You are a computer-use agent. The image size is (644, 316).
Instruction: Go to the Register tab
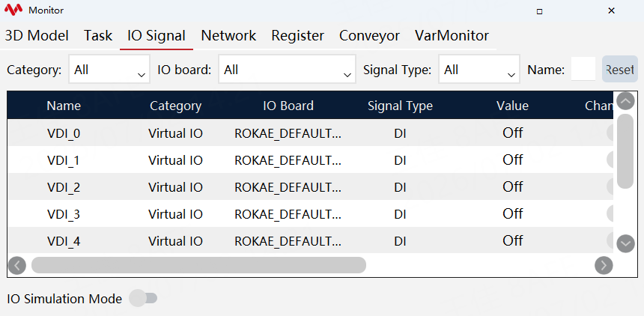pyautogui.click(x=298, y=36)
